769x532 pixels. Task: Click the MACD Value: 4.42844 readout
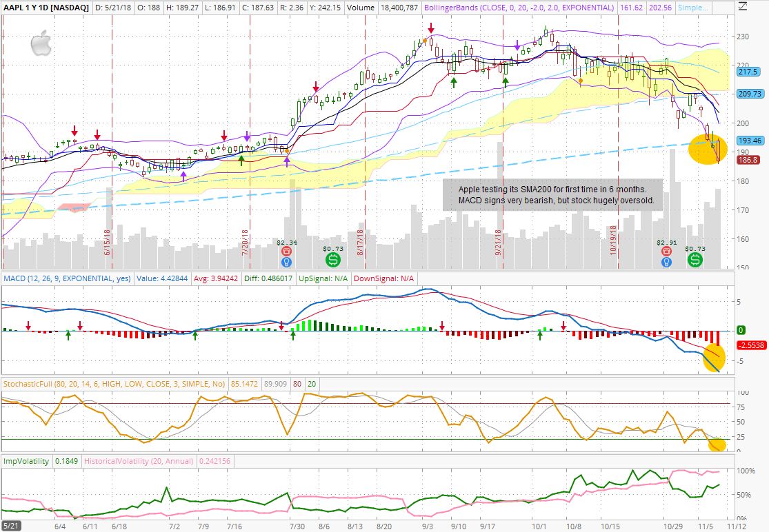click(162, 278)
